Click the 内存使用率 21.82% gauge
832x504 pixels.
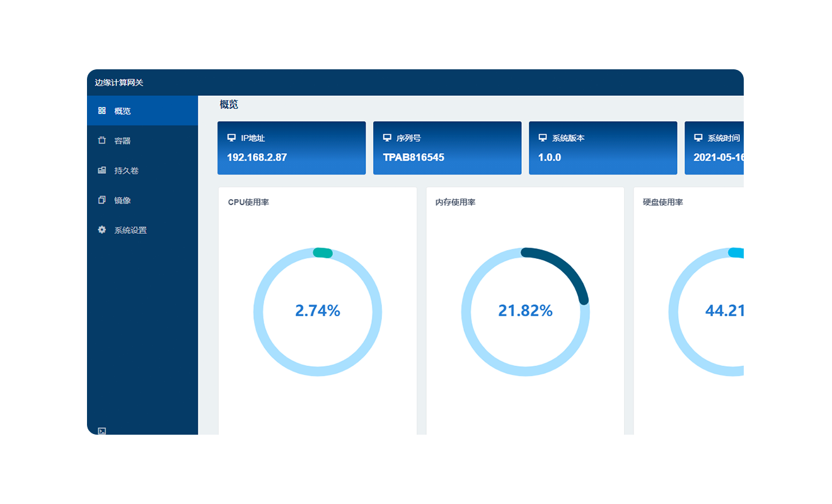tap(525, 311)
